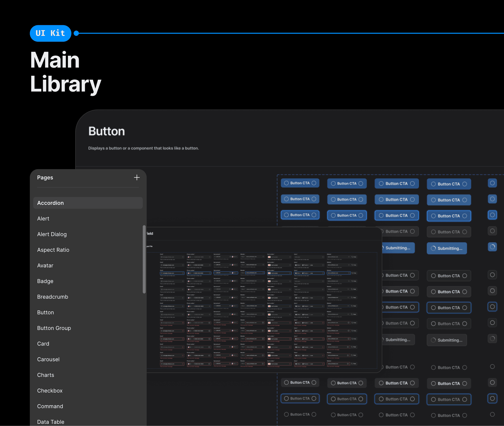504x426 pixels.
Task: Select the Data Table page
Action: coord(51,422)
